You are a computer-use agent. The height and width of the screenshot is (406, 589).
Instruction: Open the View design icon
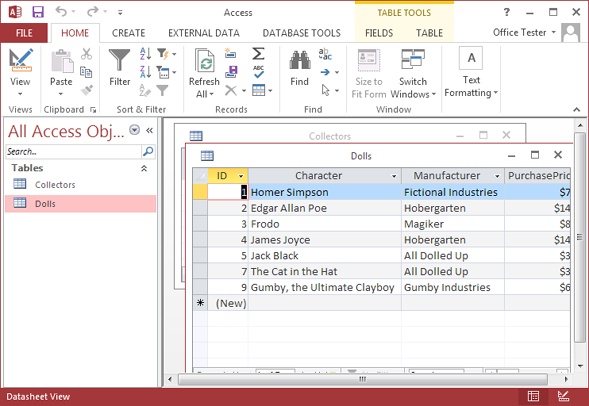pos(20,60)
